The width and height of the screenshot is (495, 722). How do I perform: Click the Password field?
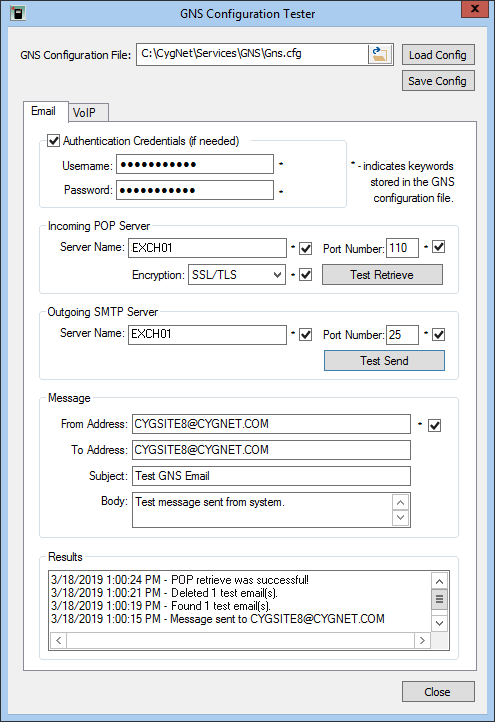click(195, 190)
